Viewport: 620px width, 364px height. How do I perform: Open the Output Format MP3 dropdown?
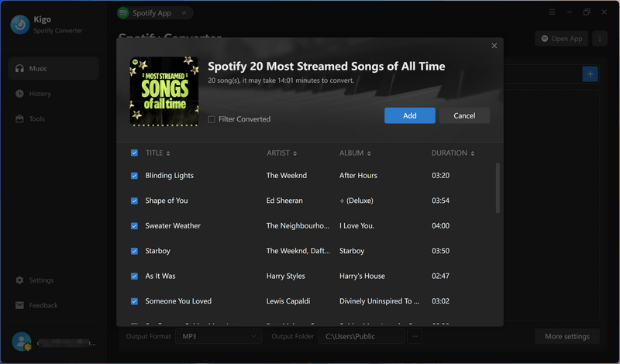tap(219, 336)
